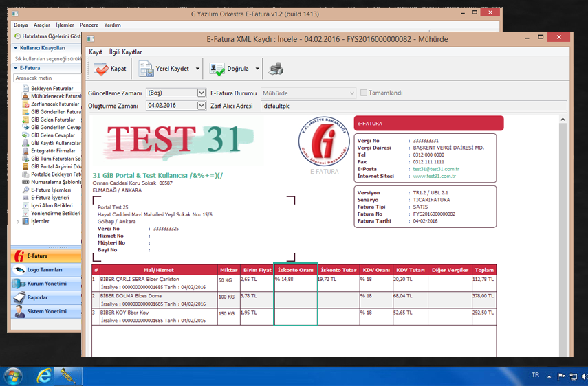Image resolution: width=588 pixels, height=386 pixels.
Task: Open İşlemler menu in main window
Action: click(65, 25)
